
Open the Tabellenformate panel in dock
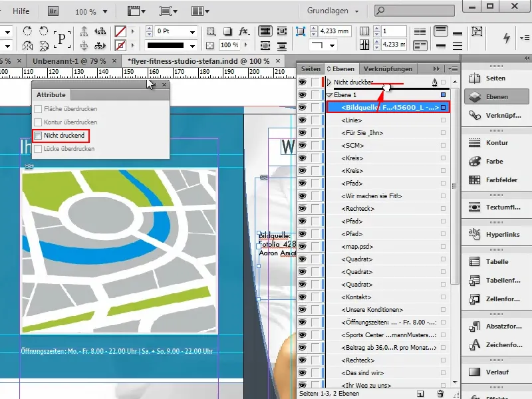pos(495,280)
